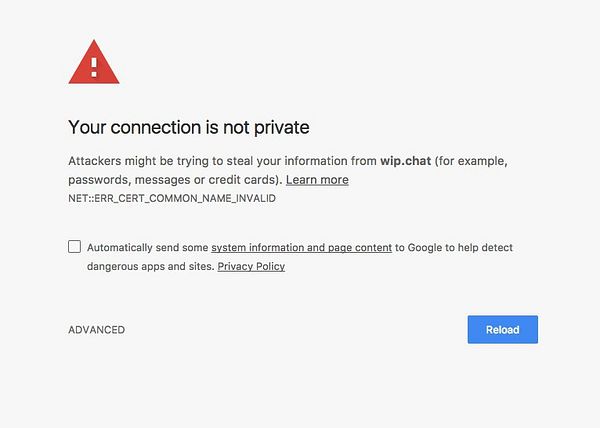The height and width of the screenshot is (428, 600).
Task: Open the Privacy Policy link
Action: coord(251,266)
